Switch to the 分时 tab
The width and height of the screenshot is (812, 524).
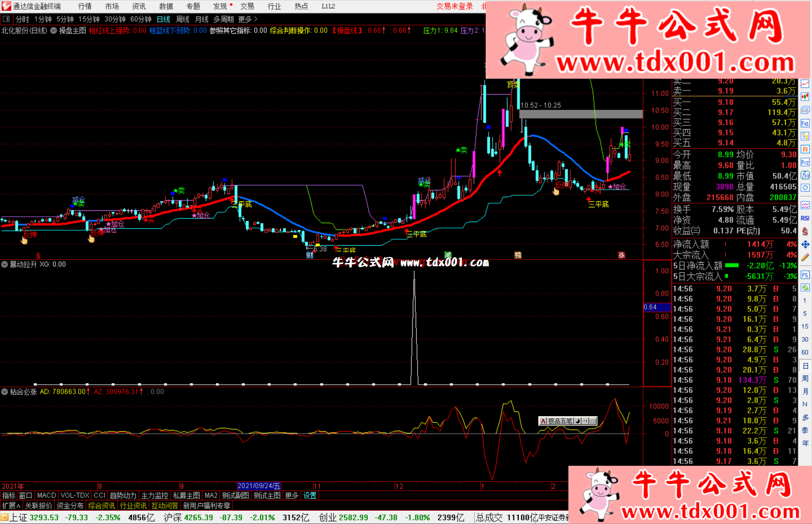coord(23,19)
